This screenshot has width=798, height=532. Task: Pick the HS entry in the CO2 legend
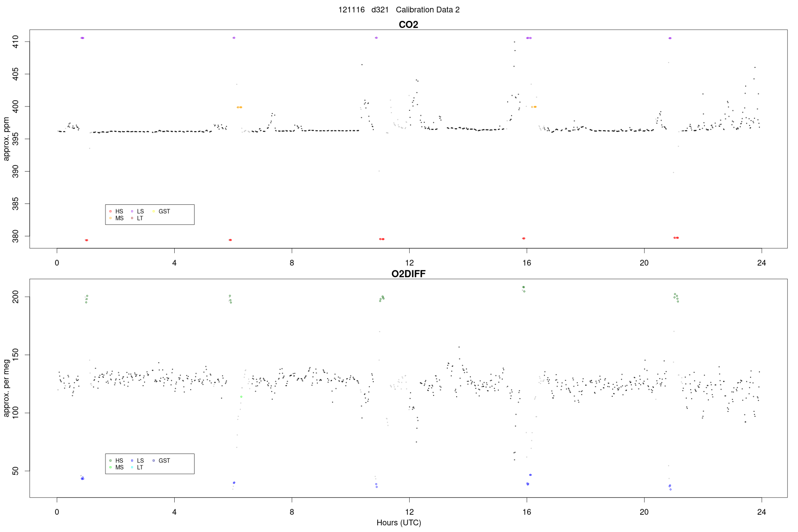tap(116, 211)
